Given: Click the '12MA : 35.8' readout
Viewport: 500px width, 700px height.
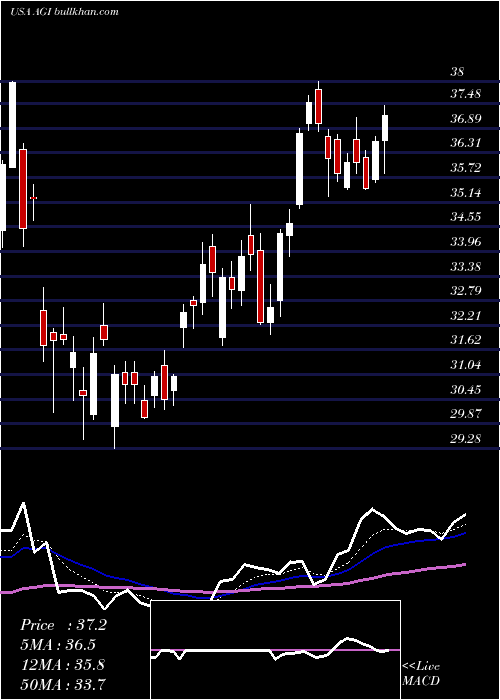Looking at the screenshot, I should [62, 665].
